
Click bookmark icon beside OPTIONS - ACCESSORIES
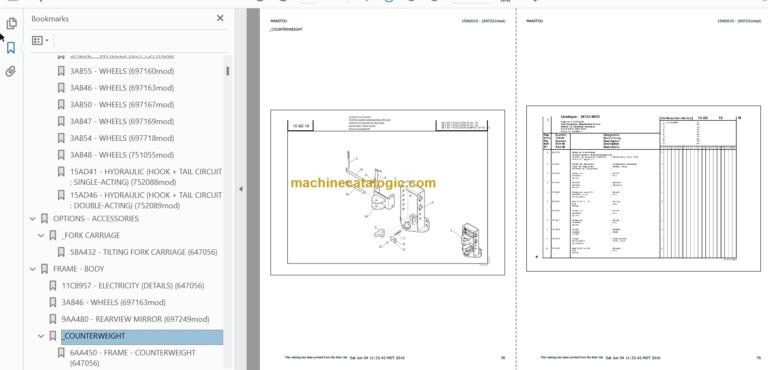44,219
